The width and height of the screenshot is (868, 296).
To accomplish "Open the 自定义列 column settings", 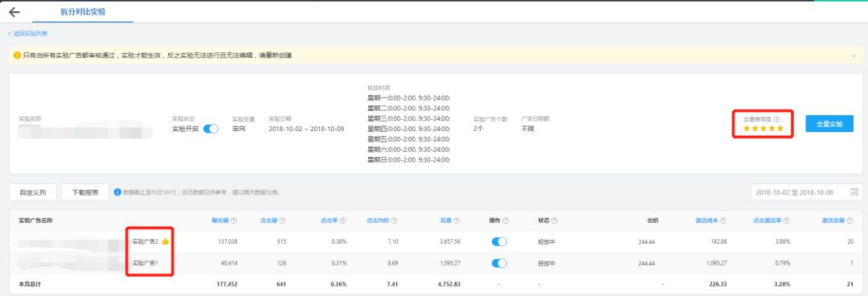I will pyautogui.click(x=33, y=192).
